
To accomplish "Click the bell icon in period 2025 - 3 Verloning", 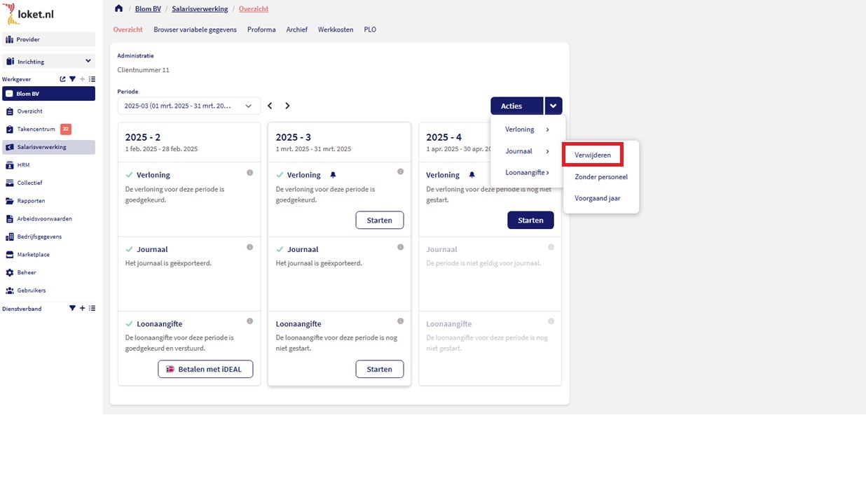I will point(333,175).
